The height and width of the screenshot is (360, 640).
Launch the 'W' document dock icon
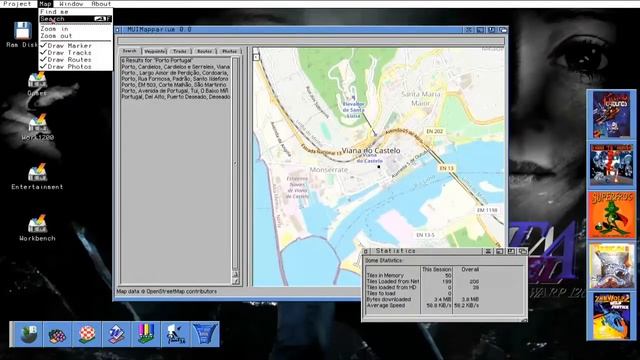click(x=117, y=334)
